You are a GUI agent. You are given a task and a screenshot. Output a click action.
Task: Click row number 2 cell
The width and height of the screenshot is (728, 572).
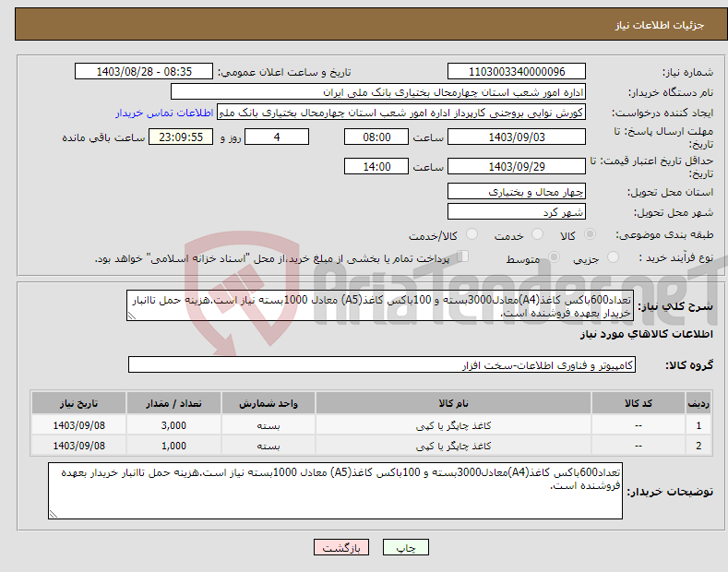pos(698,446)
